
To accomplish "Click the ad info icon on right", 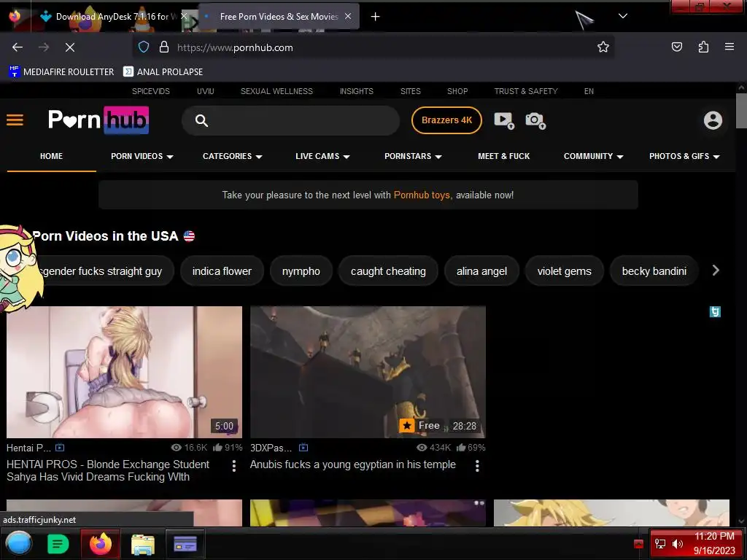I will 715,312.
